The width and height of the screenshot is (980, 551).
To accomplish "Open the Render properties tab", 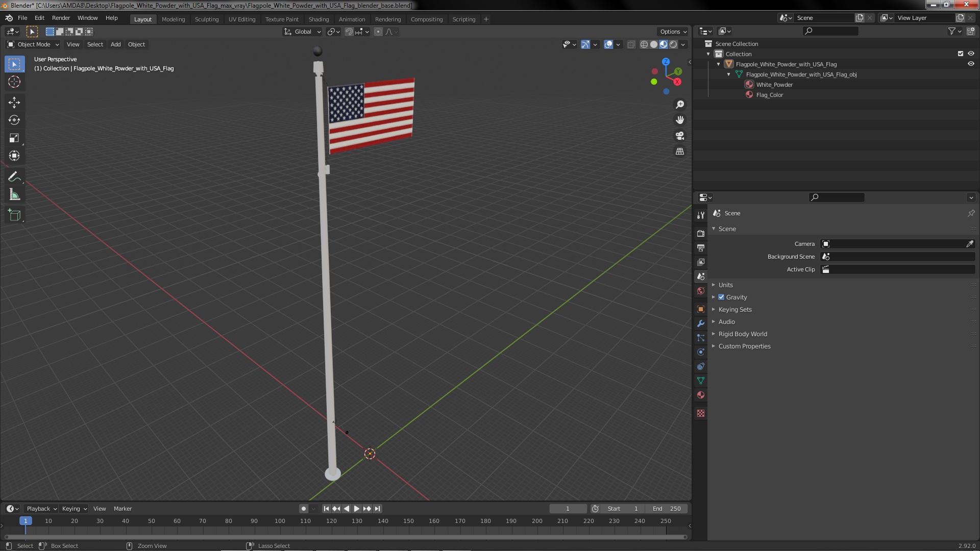I will click(701, 233).
